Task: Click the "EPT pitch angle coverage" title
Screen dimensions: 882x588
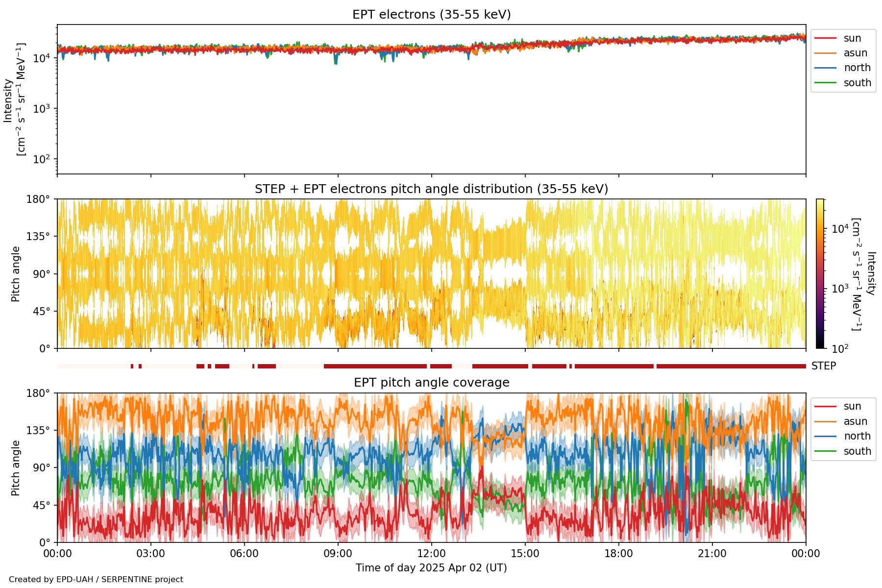Action: [431, 383]
